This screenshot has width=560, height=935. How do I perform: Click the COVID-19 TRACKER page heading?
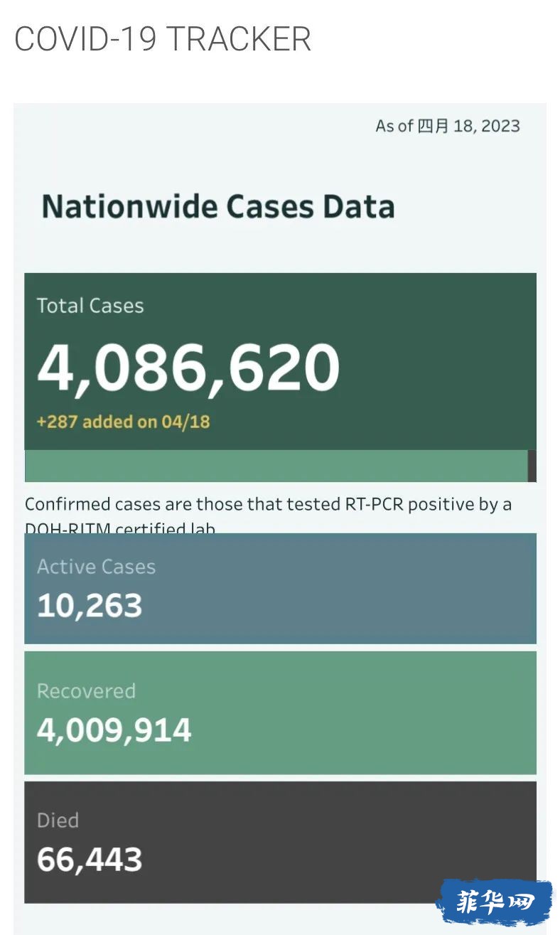click(163, 39)
